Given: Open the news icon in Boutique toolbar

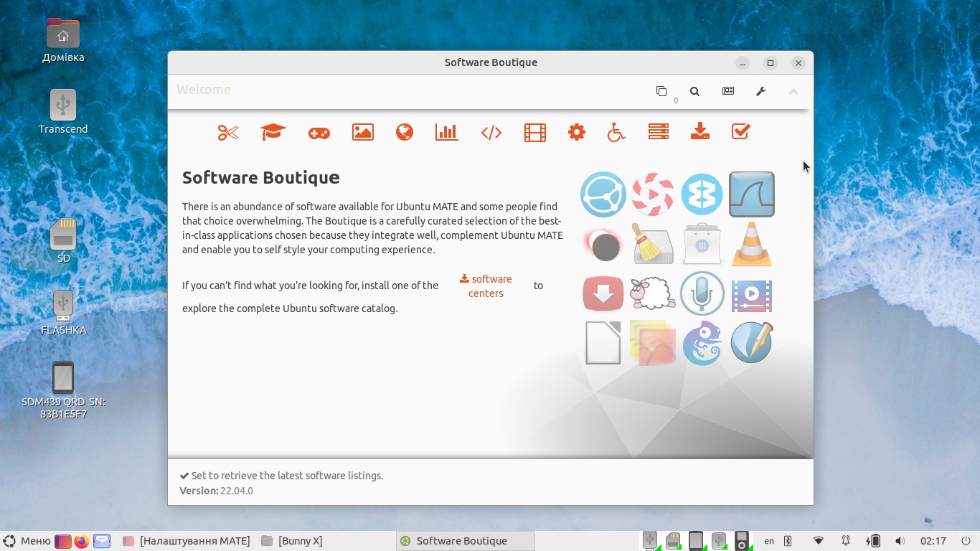Looking at the screenshot, I should (728, 91).
